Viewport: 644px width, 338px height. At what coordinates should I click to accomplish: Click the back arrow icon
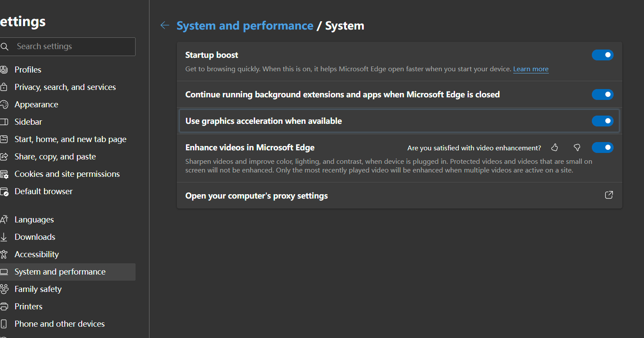click(x=165, y=26)
